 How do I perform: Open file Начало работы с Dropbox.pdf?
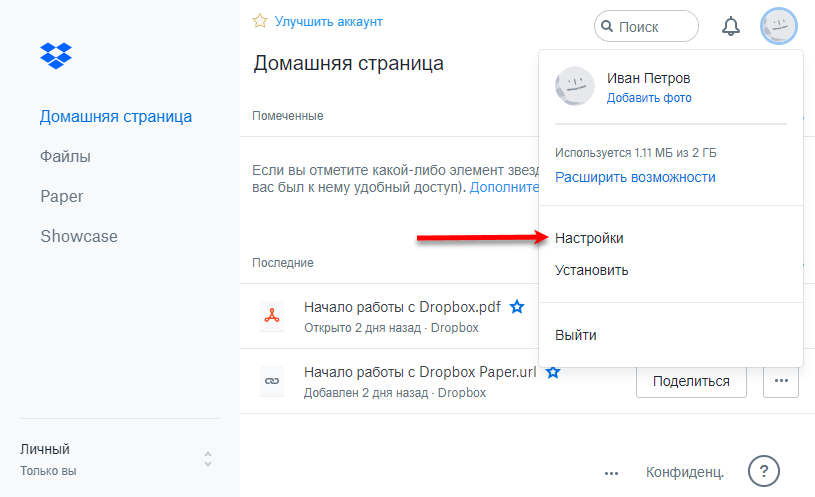(402, 307)
